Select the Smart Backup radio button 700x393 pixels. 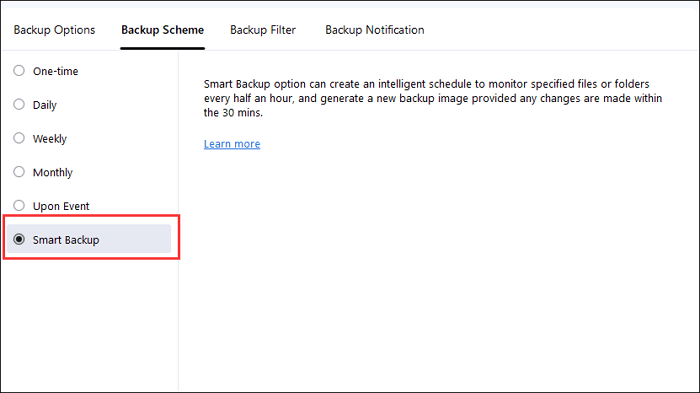tap(19, 239)
